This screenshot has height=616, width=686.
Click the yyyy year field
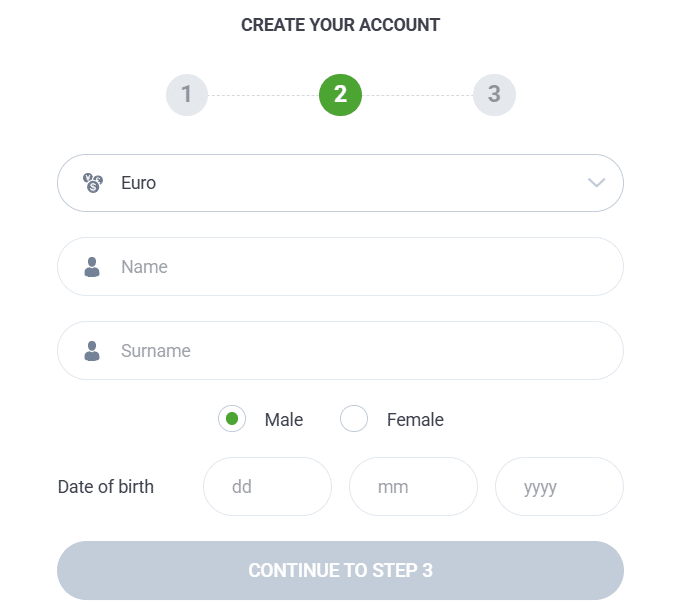coord(559,487)
